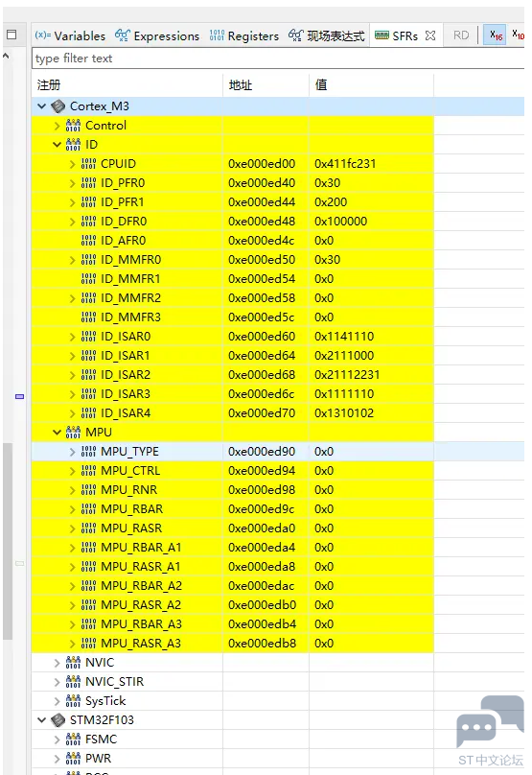Collapse the MPU register group
This screenshot has width=532, height=775.
58,433
